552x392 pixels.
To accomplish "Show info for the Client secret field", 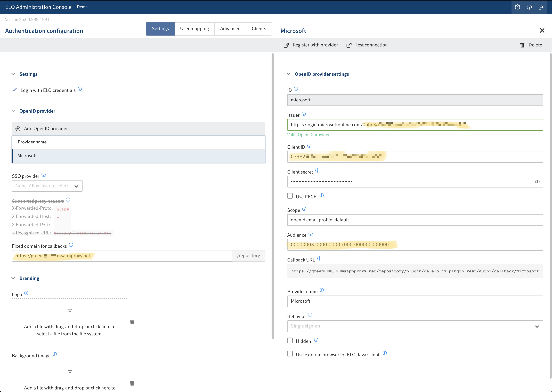I will tap(317, 171).
